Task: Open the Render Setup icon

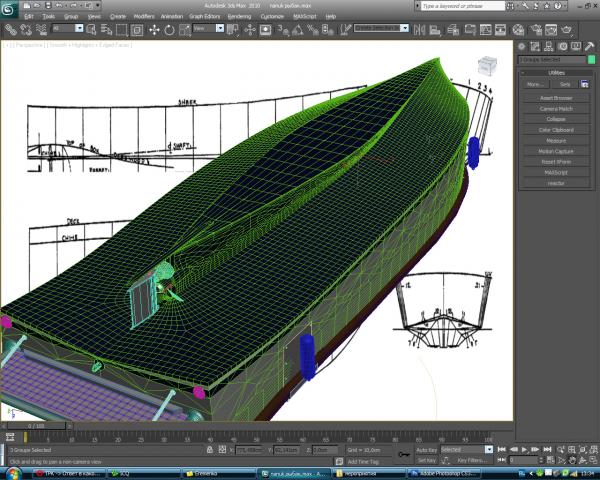Action: point(536,29)
